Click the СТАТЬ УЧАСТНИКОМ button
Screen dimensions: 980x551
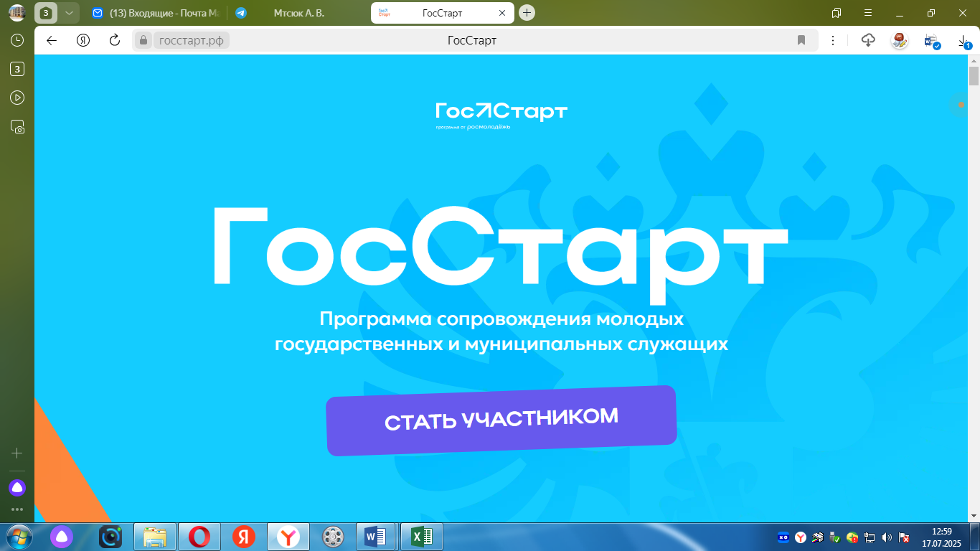pos(501,420)
